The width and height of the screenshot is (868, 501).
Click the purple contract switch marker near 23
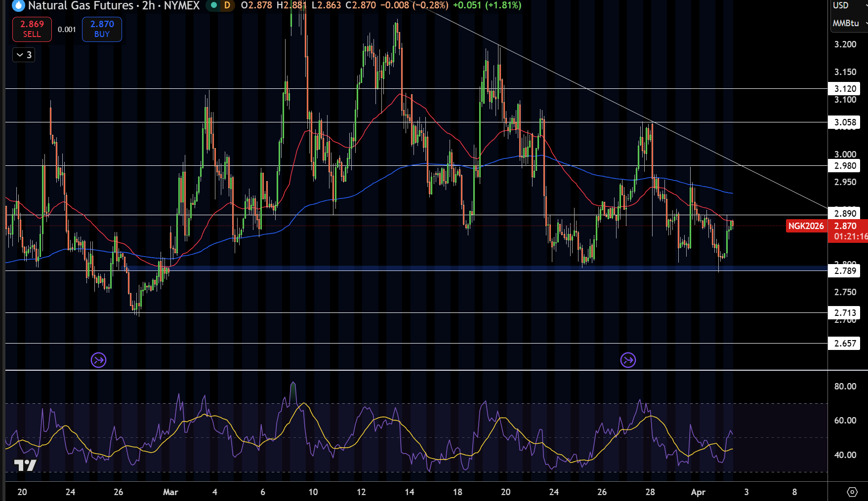[x=99, y=360]
